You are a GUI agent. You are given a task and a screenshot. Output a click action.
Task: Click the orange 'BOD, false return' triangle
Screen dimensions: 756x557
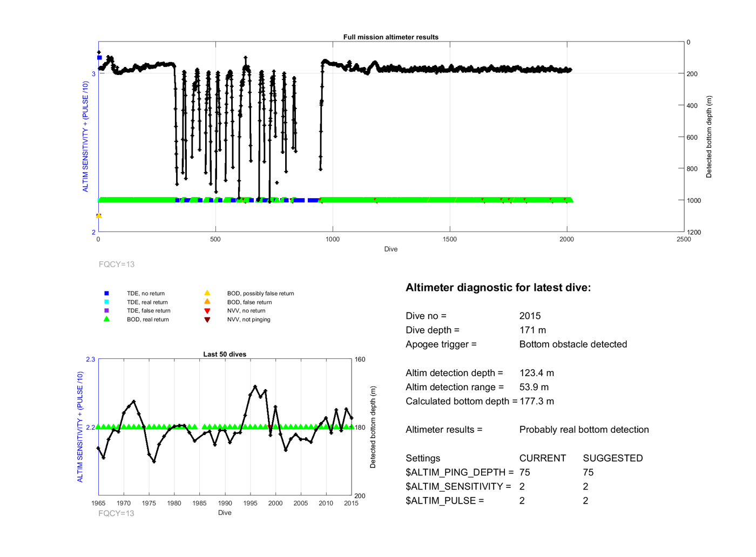coord(207,302)
